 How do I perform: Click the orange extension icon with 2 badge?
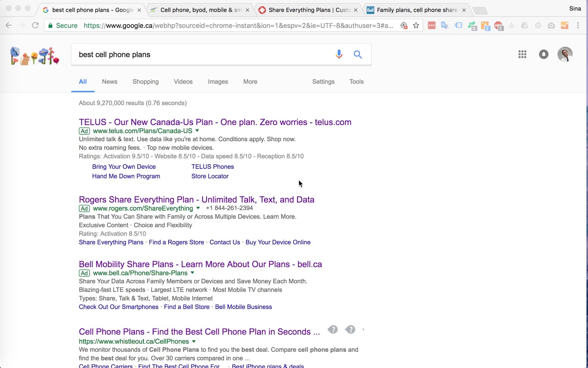[x=485, y=26]
